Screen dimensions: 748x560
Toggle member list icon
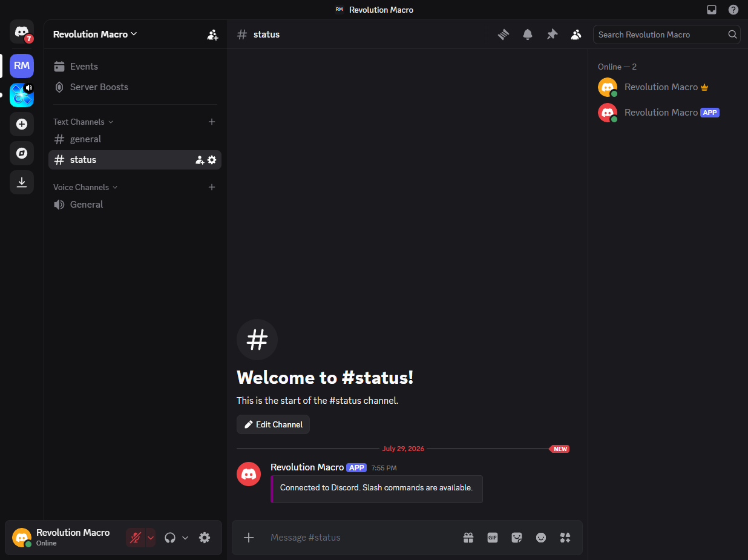click(x=576, y=35)
